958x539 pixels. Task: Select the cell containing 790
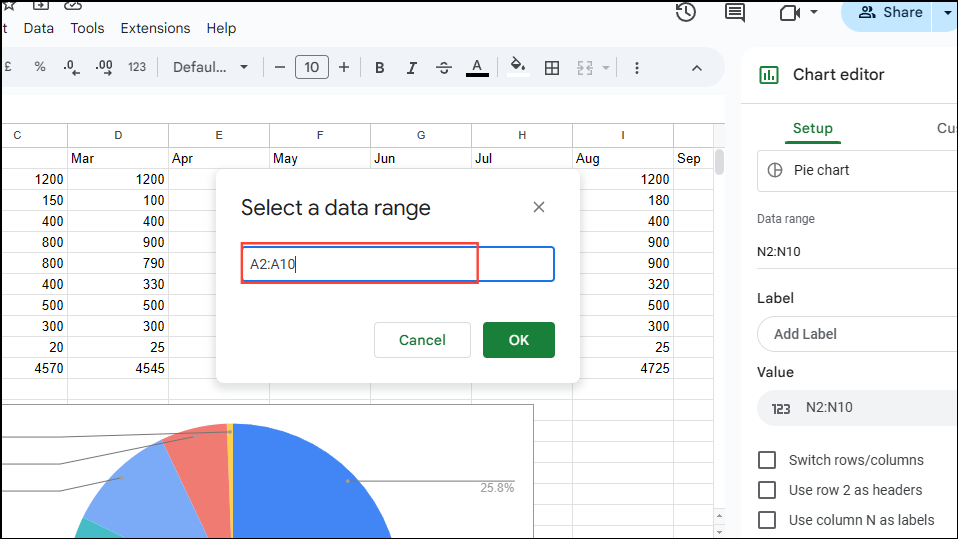(x=118, y=263)
